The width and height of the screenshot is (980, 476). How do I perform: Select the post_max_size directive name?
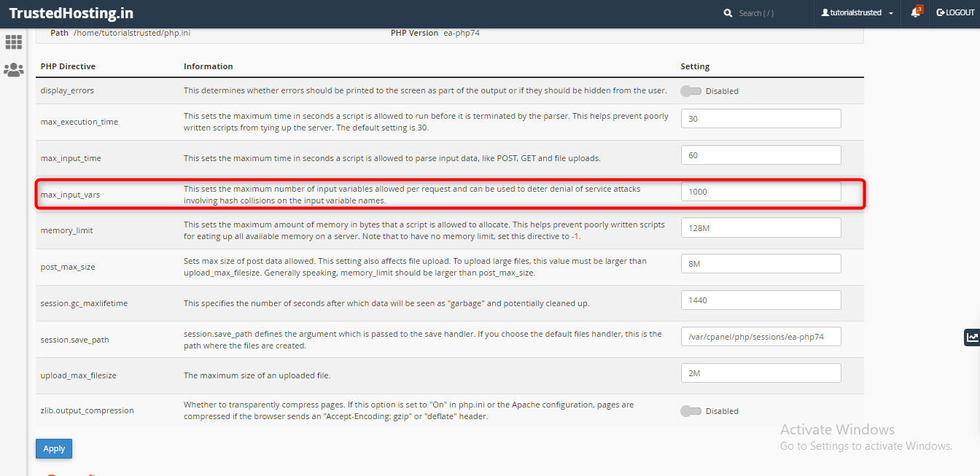(x=68, y=267)
